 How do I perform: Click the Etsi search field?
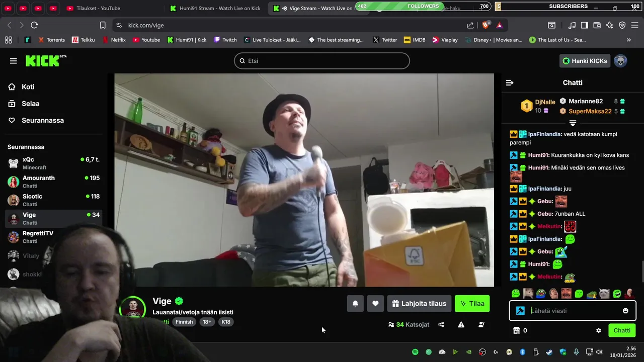pyautogui.click(x=322, y=61)
